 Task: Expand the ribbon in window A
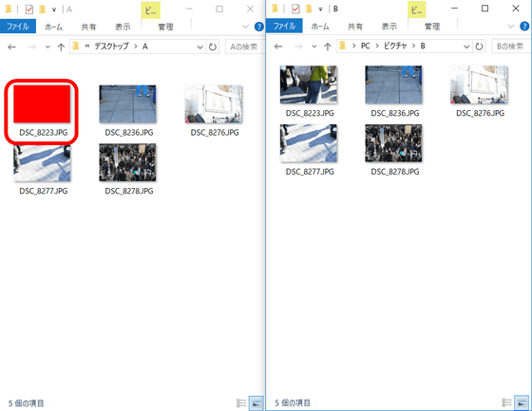[245, 27]
